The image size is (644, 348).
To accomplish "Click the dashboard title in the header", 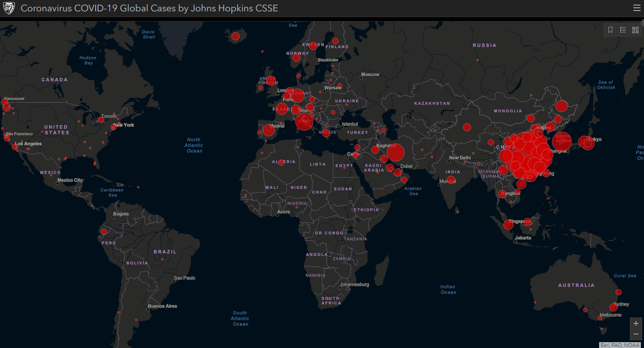I will tap(149, 8).
